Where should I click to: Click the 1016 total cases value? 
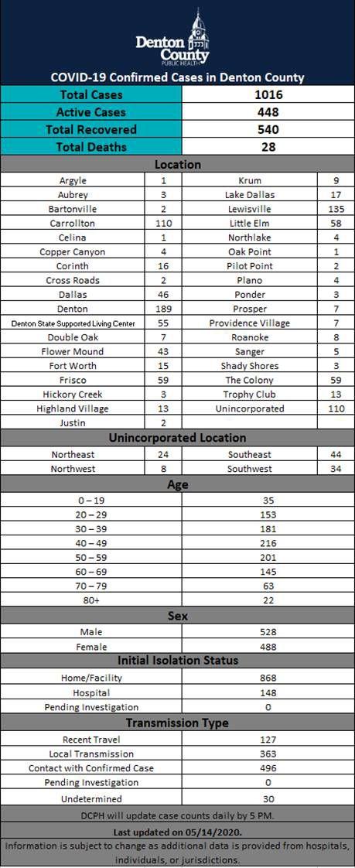tap(268, 94)
